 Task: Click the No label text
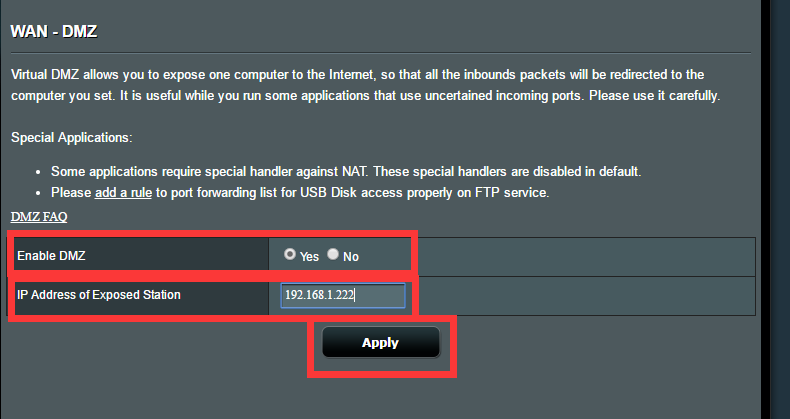pos(351,257)
